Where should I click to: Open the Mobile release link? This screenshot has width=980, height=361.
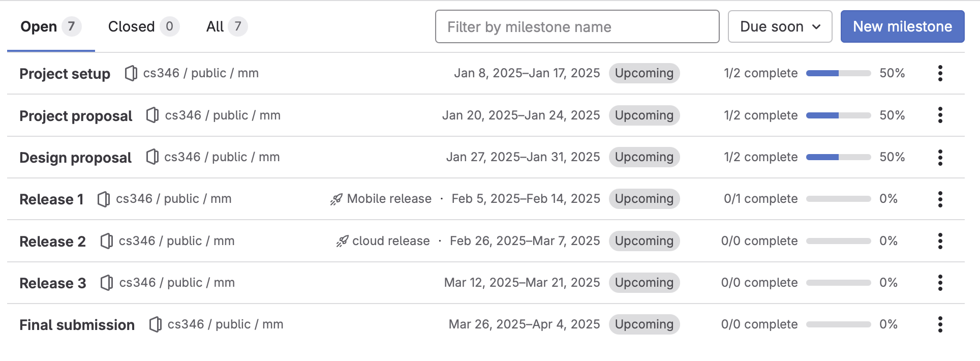pos(389,199)
